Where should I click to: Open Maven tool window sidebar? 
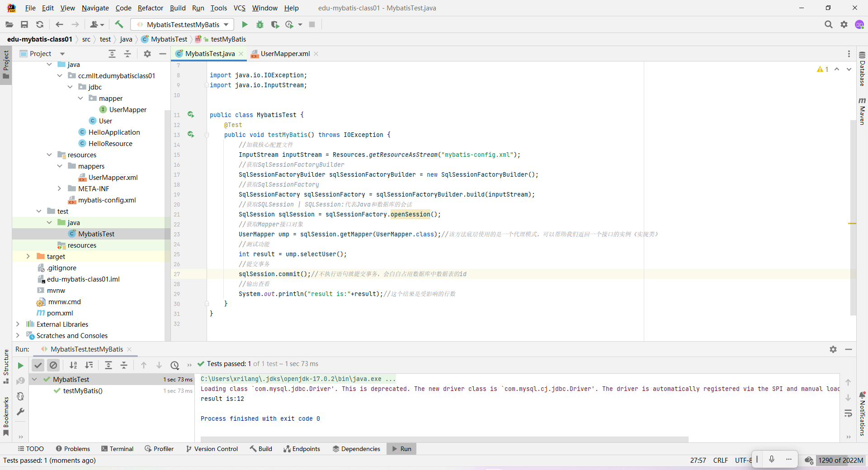click(x=862, y=111)
